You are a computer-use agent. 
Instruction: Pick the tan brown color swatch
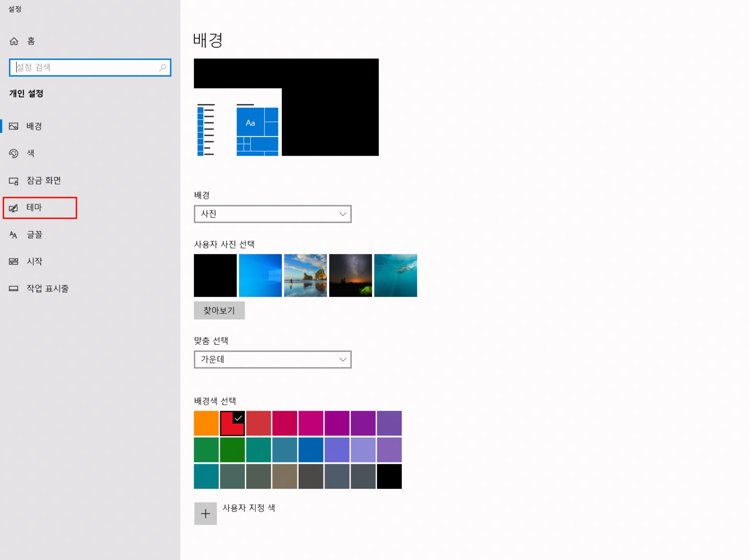(x=285, y=476)
